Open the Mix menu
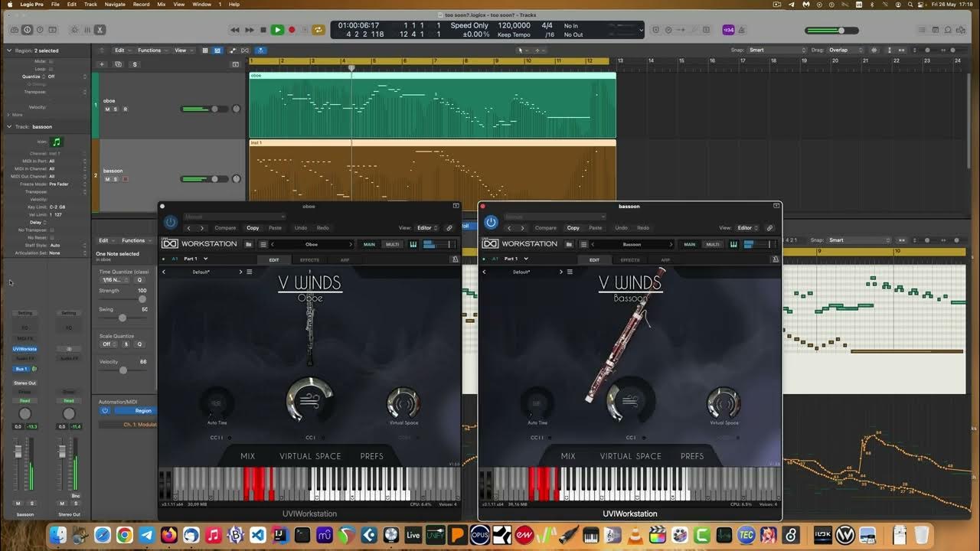The height and width of the screenshot is (551, 980). (x=161, y=4)
